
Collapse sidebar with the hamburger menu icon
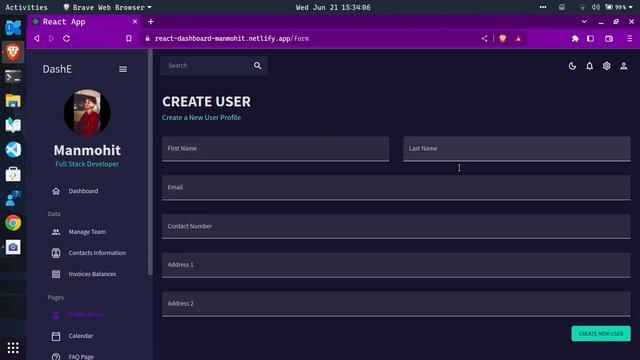(x=123, y=69)
